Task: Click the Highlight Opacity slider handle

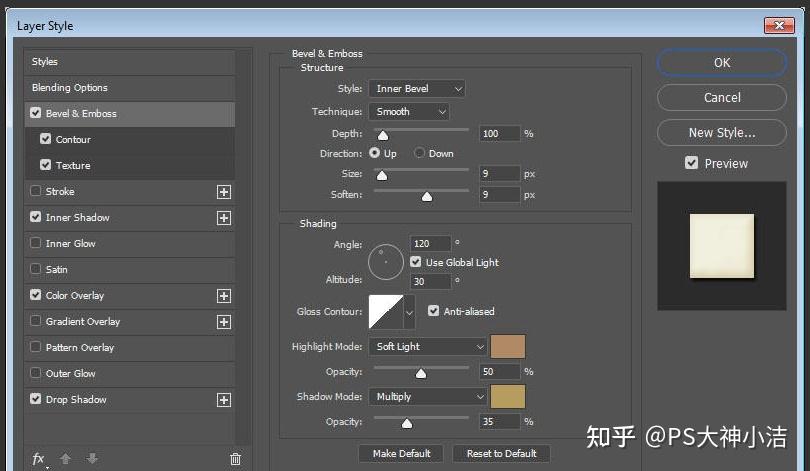Action: pyautogui.click(x=421, y=373)
